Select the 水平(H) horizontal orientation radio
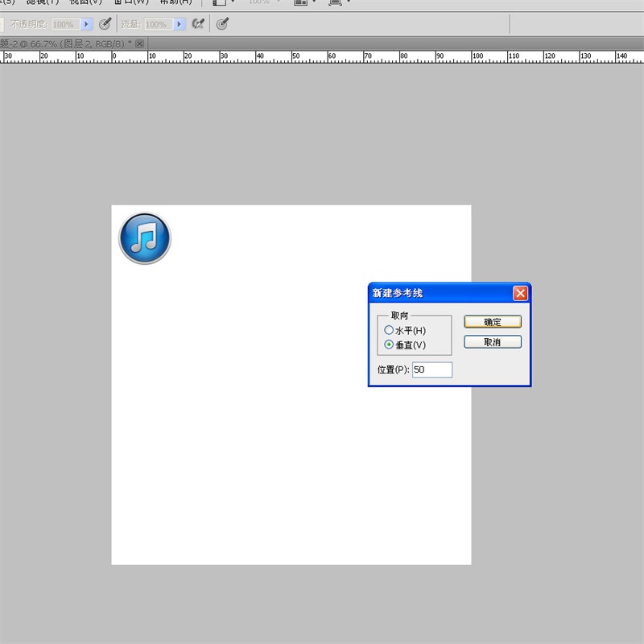This screenshot has width=644, height=644. (x=390, y=330)
